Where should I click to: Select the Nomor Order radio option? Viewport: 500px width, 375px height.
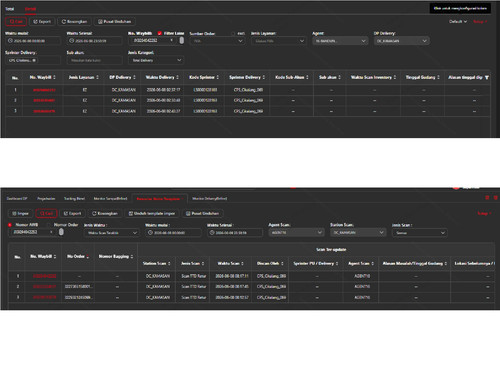49,225
